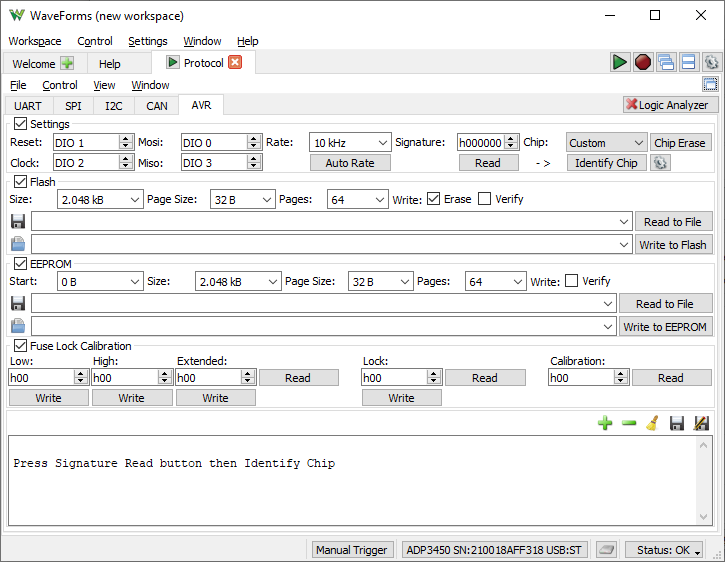This screenshot has height=562, width=725.
Task: Click Reset DIO 1 stepper arrows
Action: tap(126, 142)
